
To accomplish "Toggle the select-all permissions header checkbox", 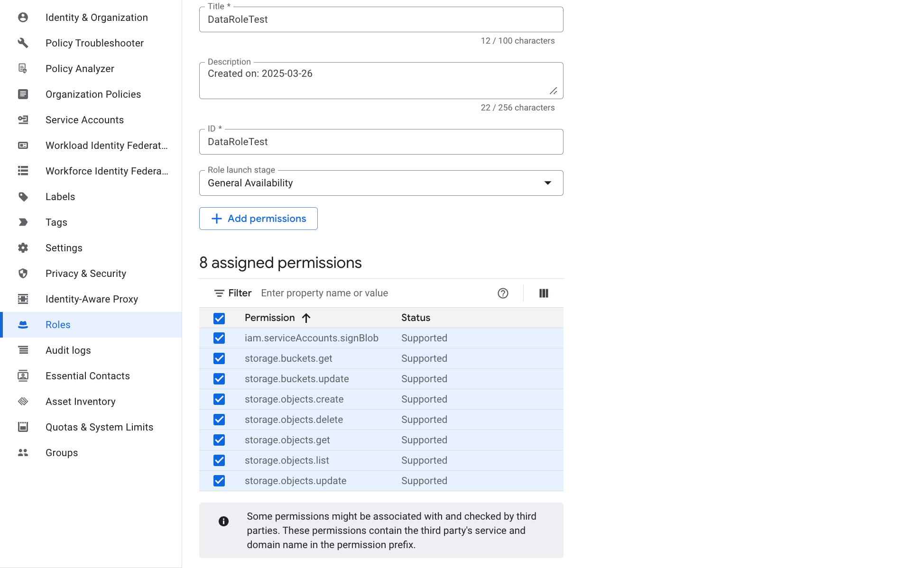I will point(219,318).
